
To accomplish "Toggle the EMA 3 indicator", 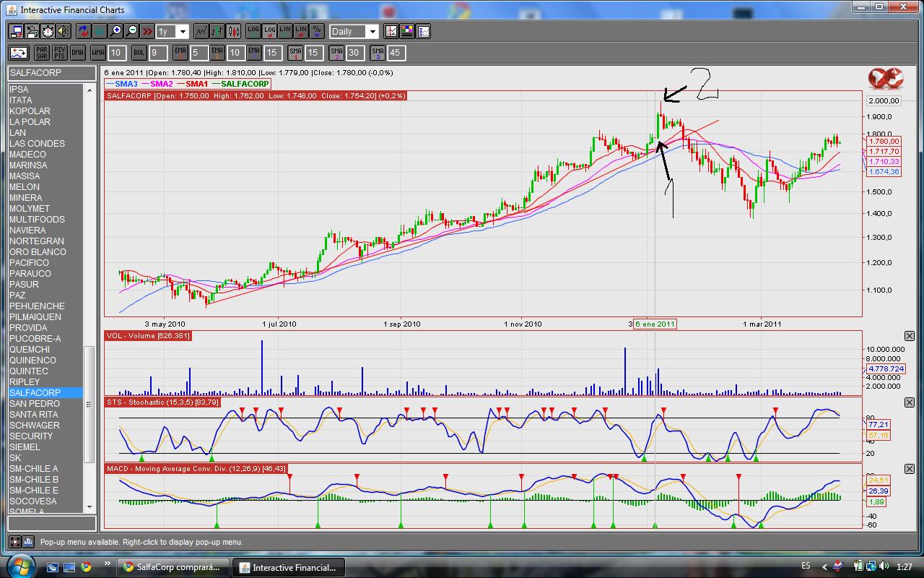I will click(x=254, y=53).
